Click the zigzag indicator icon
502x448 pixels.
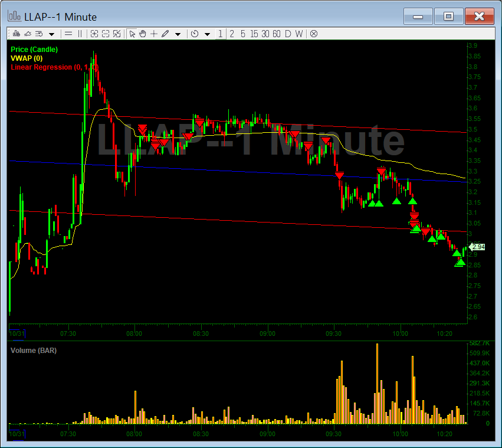click(27, 34)
